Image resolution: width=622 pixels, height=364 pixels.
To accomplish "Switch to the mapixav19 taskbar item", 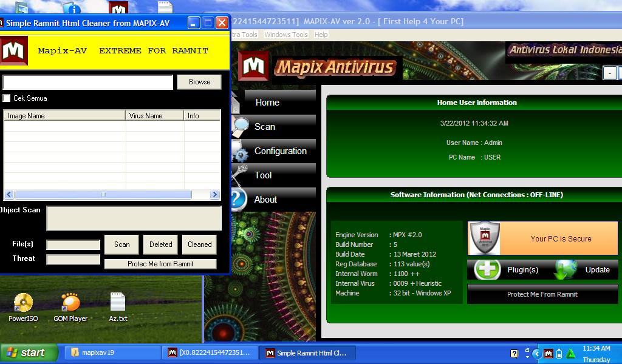I will (112, 352).
